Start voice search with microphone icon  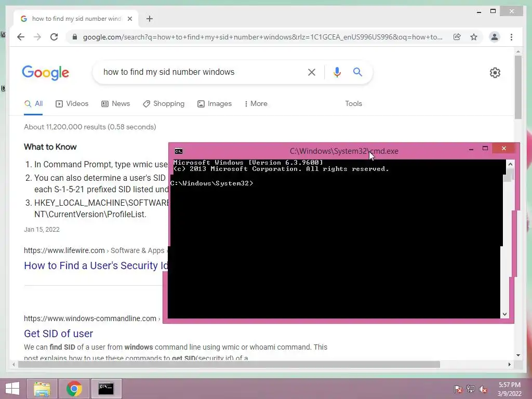[x=337, y=72]
